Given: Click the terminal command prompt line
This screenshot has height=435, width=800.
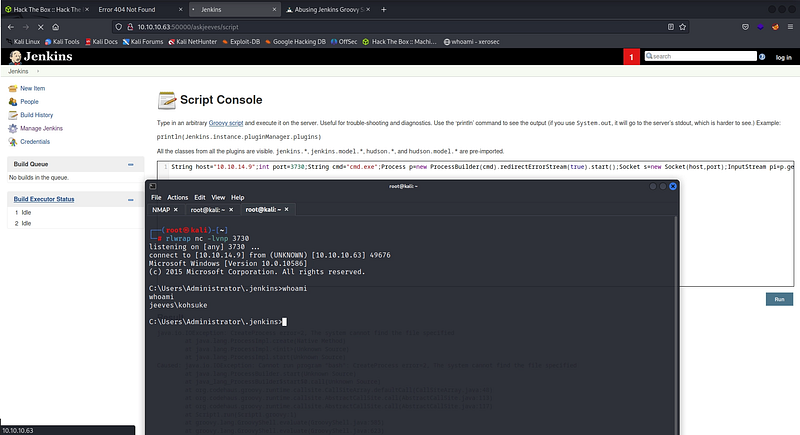Looking at the screenshot, I should pyautogui.click(x=218, y=322).
